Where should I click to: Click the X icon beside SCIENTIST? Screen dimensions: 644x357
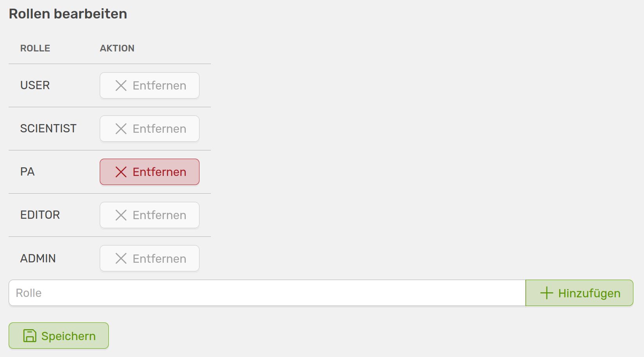pos(121,129)
